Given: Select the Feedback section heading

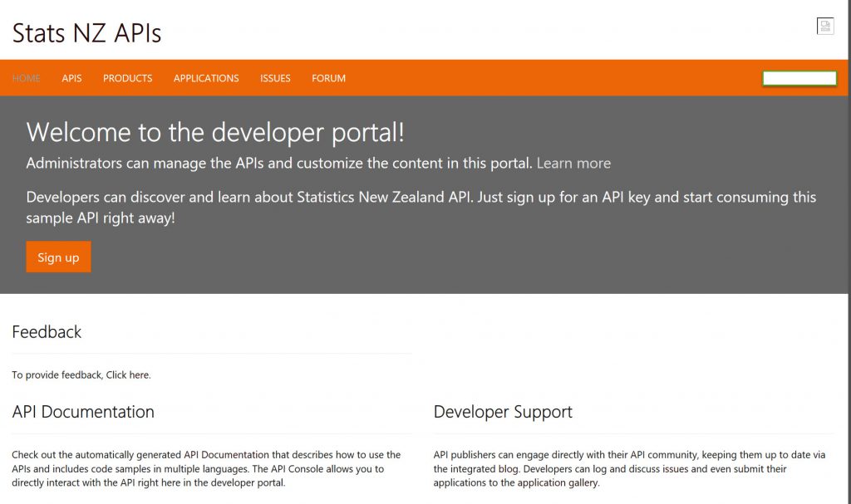Looking at the screenshot, I should (47, 332).
